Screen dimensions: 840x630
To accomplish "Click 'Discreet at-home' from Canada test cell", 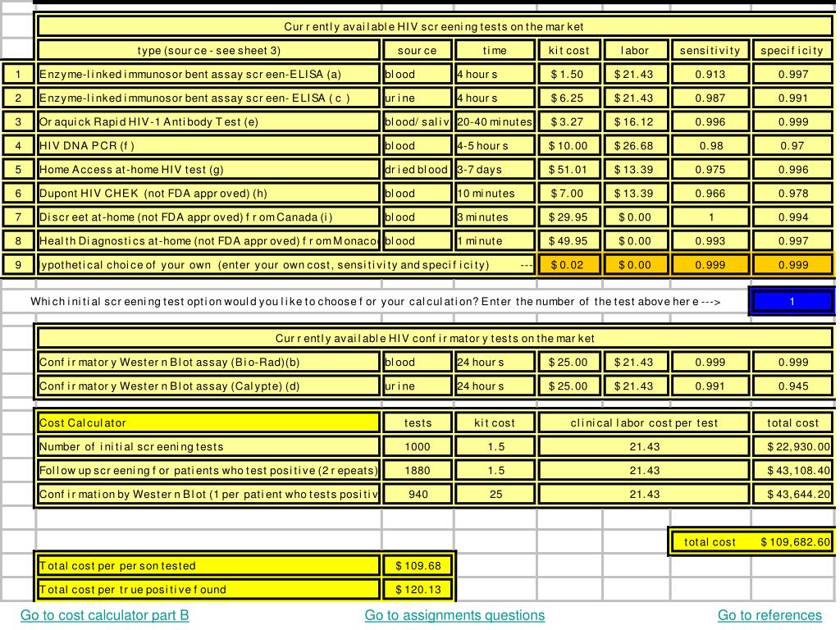I will point(208,217).
